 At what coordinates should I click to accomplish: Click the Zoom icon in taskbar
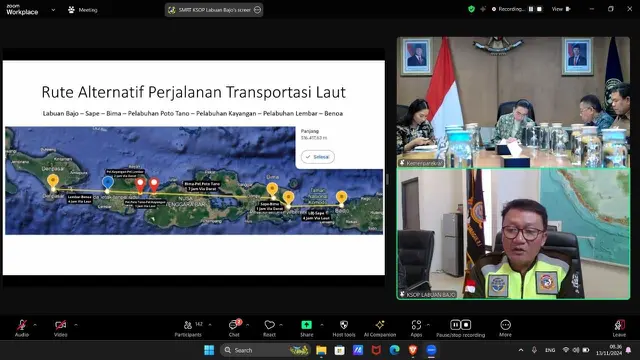(431, 350)
